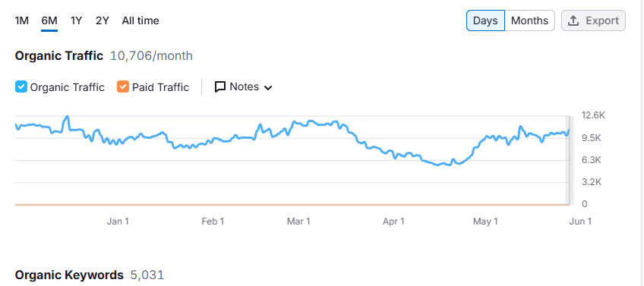Click the Mar 1 date label on axis

298,222
